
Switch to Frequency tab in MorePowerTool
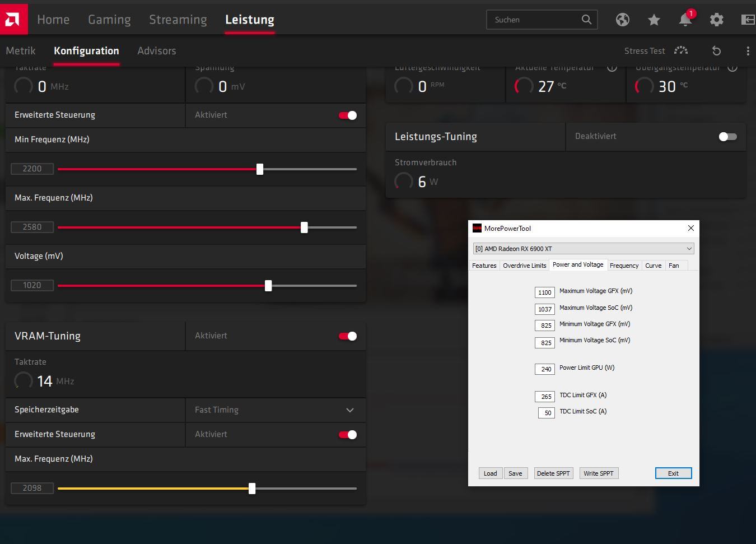pos(624,266)
